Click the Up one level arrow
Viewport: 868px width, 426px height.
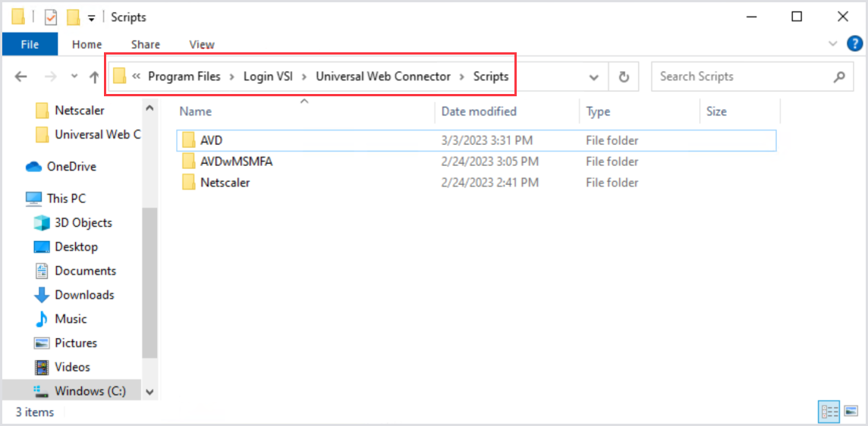pos(94,77)
